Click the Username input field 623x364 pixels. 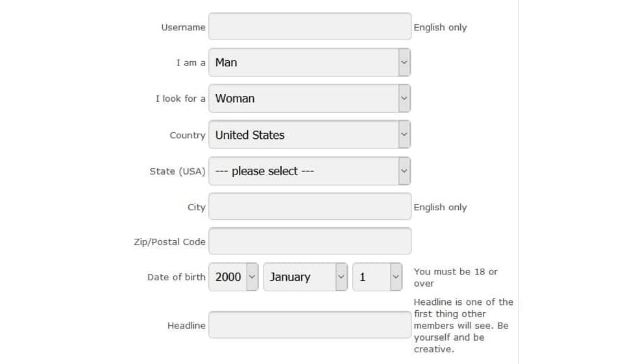(310, 27)
